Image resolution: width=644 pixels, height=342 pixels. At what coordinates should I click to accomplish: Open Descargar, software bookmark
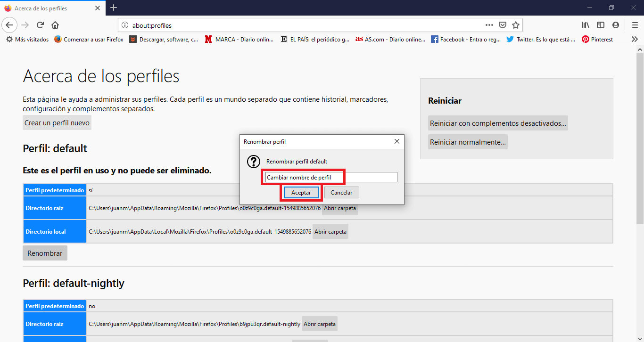pos(164,40)
